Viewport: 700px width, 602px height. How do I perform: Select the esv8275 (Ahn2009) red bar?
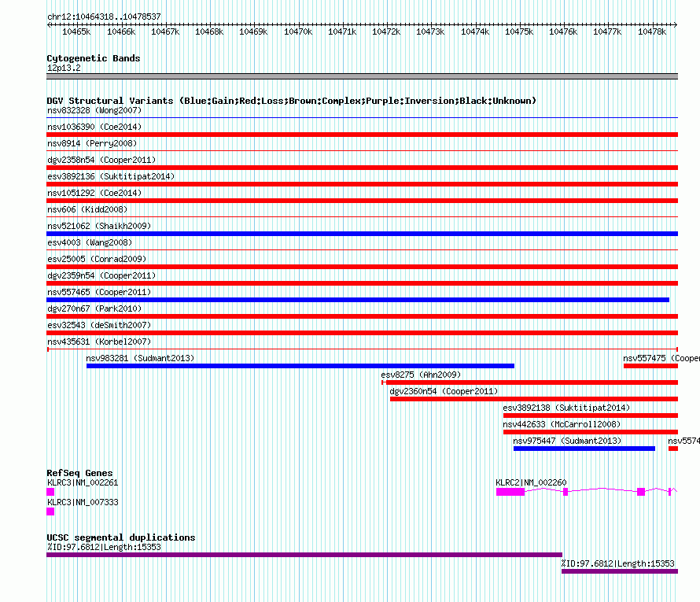(530, 382)
